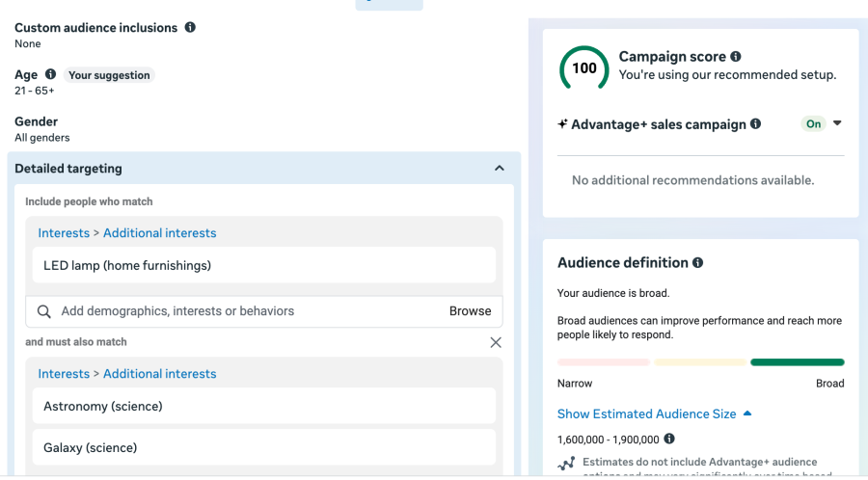Open the dropdown arrow beside On status

pyautogui.click(x=837, y=123)
